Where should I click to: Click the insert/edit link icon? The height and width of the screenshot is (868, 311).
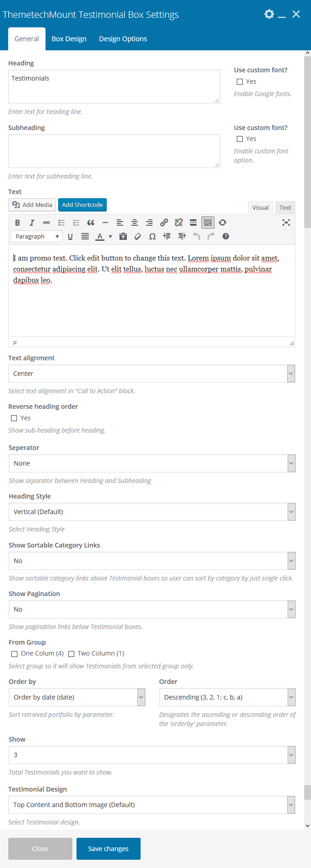(x=164, y=222)
